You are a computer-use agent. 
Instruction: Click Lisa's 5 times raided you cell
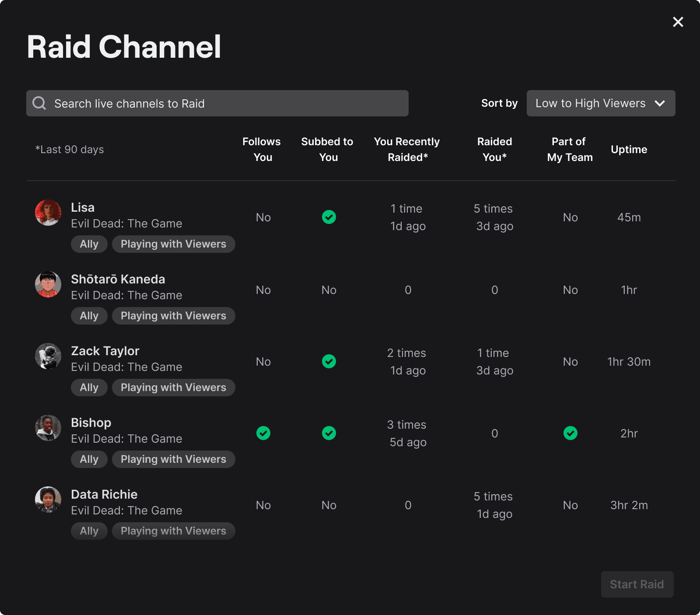tap(494, 217)
